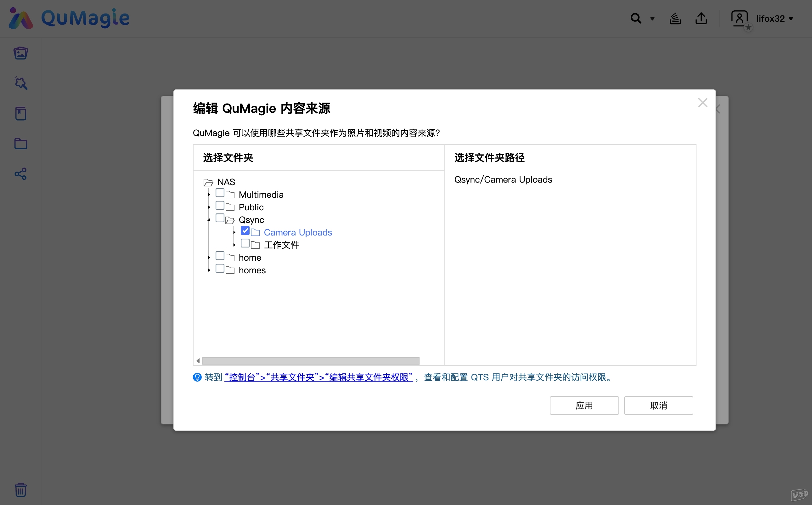812x505 pixels.
Task: Click the Multimedia folder icon
Action: [x=230, y=194]
